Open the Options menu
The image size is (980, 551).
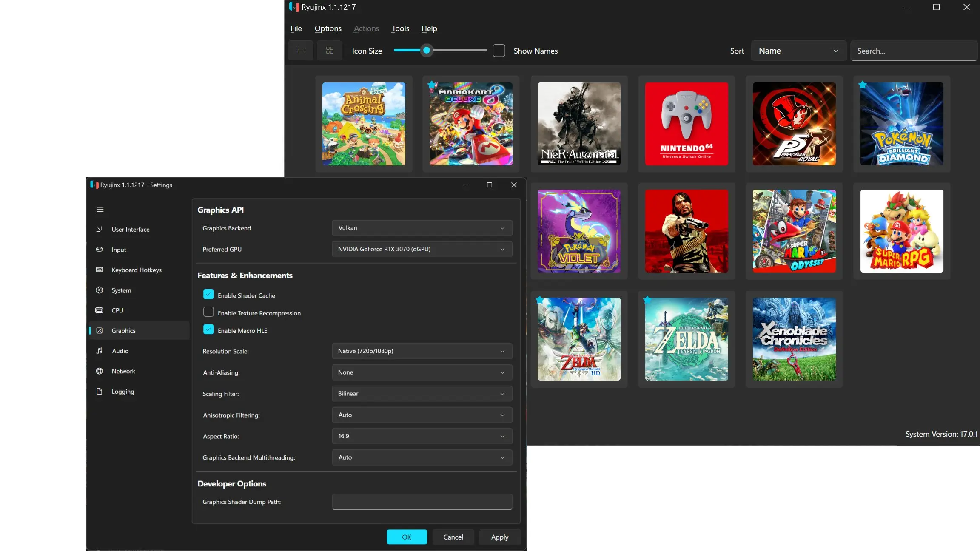[328, 28]
